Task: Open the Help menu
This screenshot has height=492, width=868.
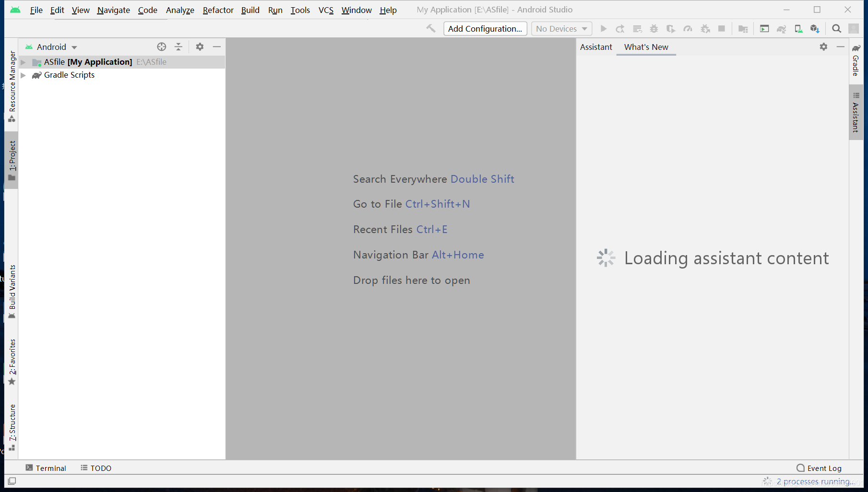Action: (388, 10)
